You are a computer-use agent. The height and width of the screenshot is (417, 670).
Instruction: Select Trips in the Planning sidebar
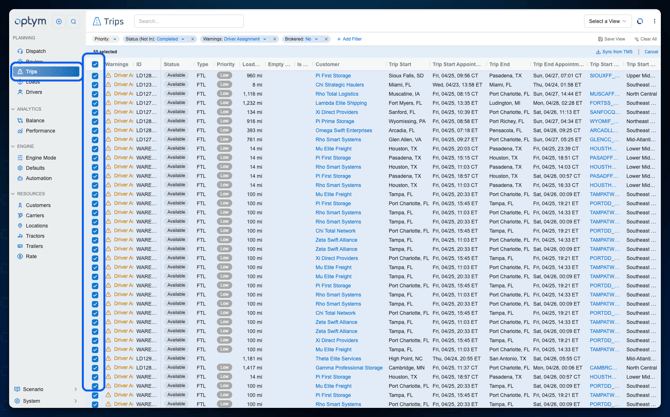tap(46, 72)
